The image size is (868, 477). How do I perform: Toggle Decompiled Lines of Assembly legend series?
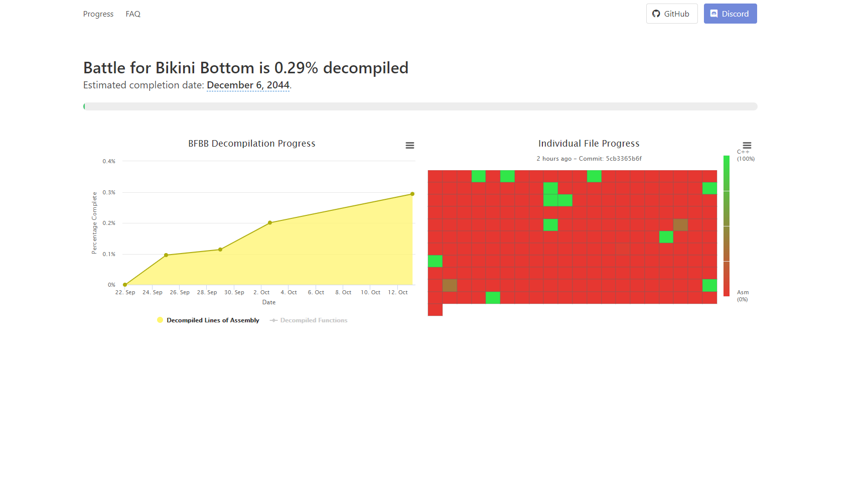[x=208, y=320]
